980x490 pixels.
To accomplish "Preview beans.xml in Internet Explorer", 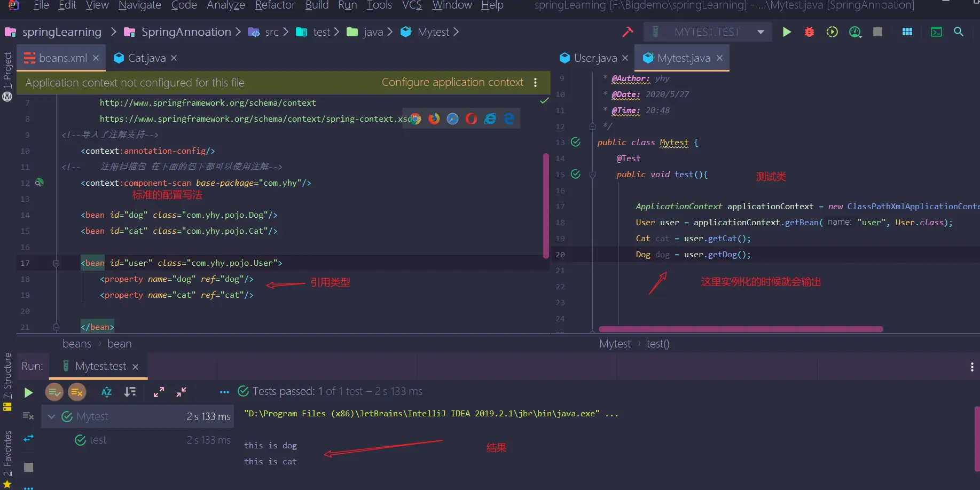I will click(x=490, y=118).
